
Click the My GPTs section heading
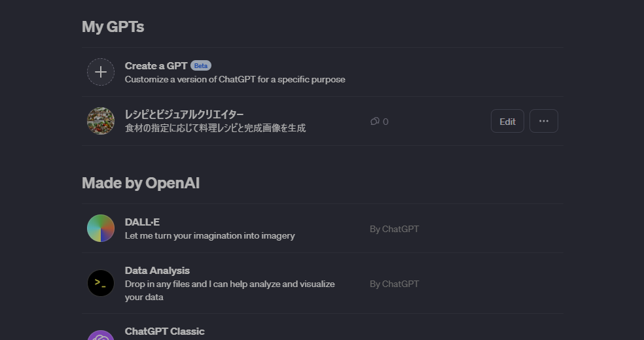pos(113,27)
